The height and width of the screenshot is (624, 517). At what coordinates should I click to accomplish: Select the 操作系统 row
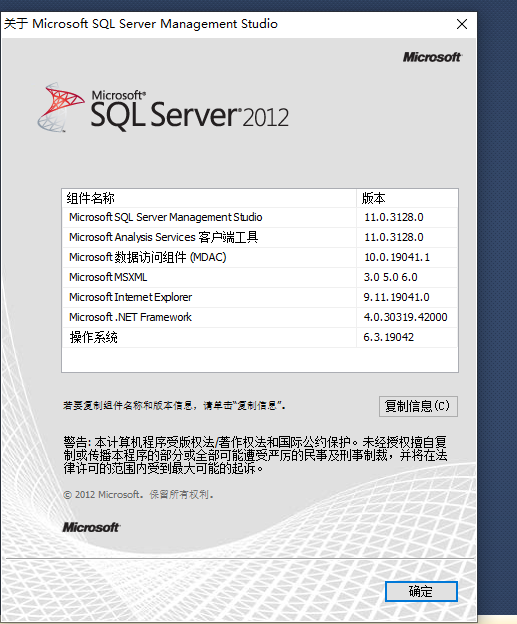(260, 337)
